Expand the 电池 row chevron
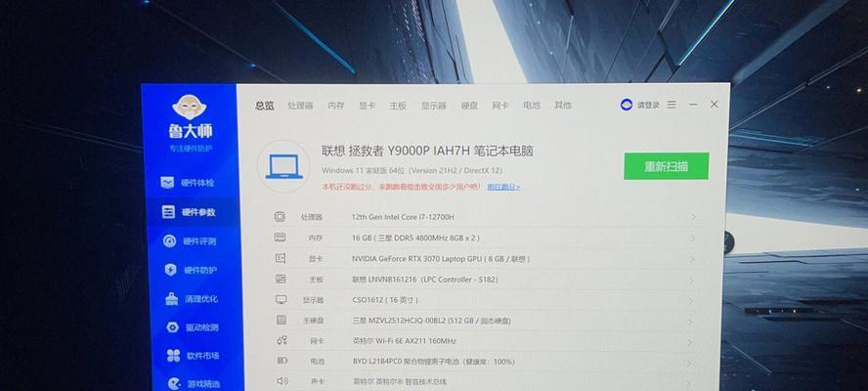868x391 pixels. [690, 363]
